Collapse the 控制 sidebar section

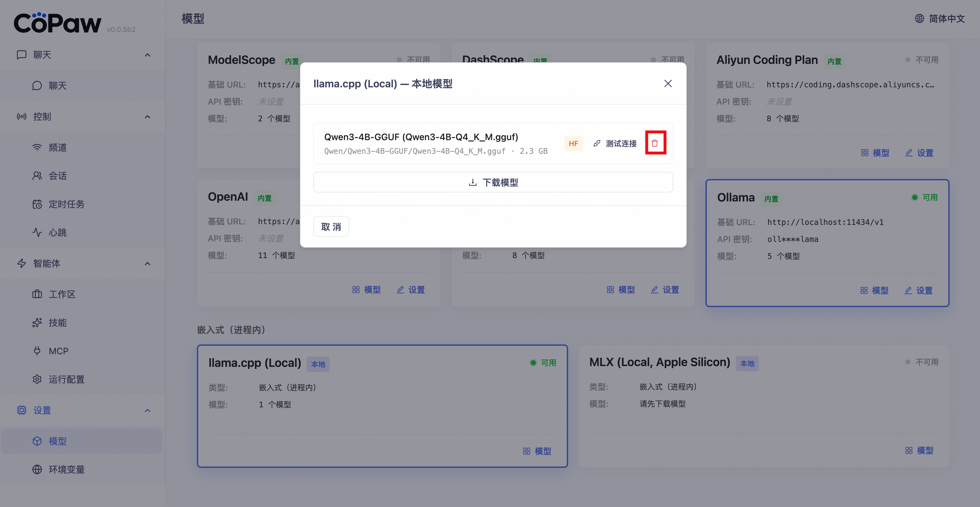click(x=148, y=117)
